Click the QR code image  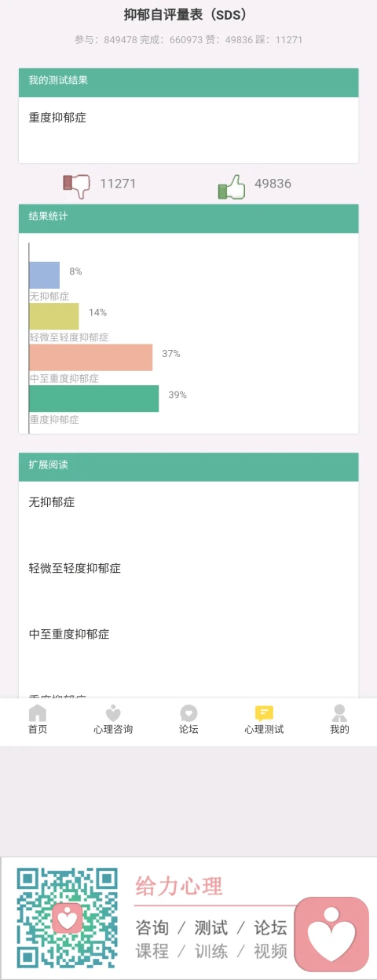click(x=68, y=917)
